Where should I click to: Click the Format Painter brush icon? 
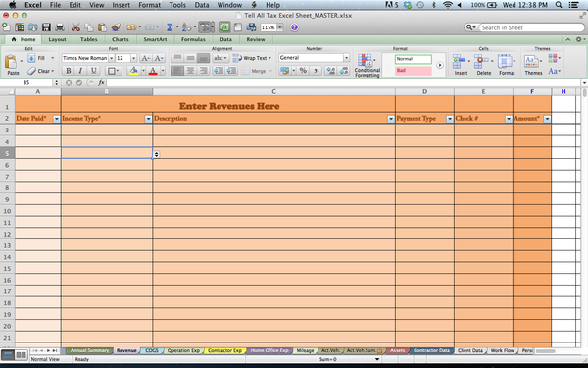(116, 27)
